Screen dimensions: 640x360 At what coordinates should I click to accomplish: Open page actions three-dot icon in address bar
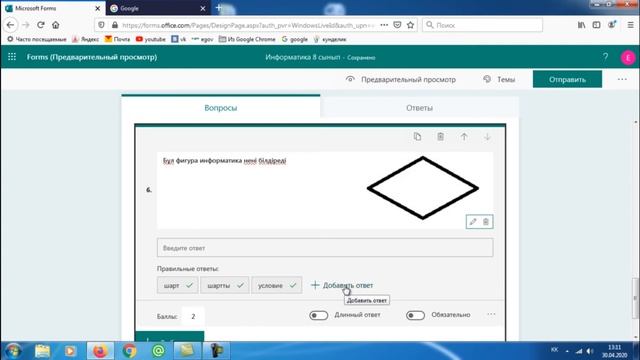coord(384,25)
